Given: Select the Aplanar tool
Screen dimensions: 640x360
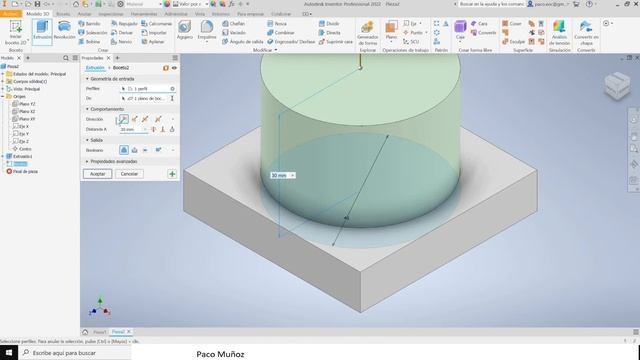Looking at the screenshot, I should coord(153,42).
